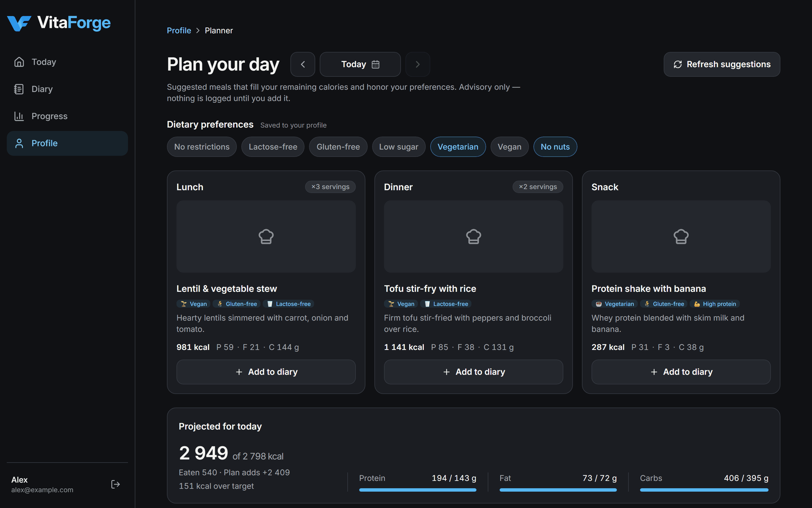The width and height of the screenshot is (812, 508).
Task: Open the ×2 servings selector on Dinner
Action: pos(538,187)
